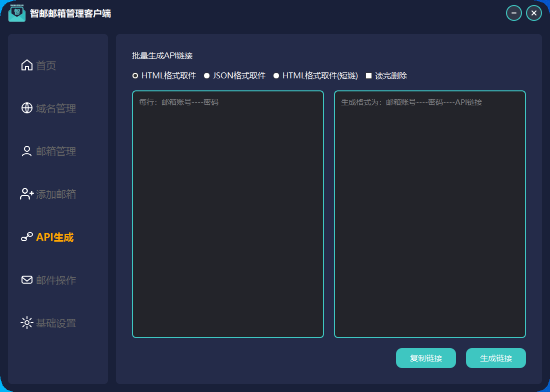The image size is (550, 392).
Task: Click the house icon beside 首页
Action: tap(27, 65)
